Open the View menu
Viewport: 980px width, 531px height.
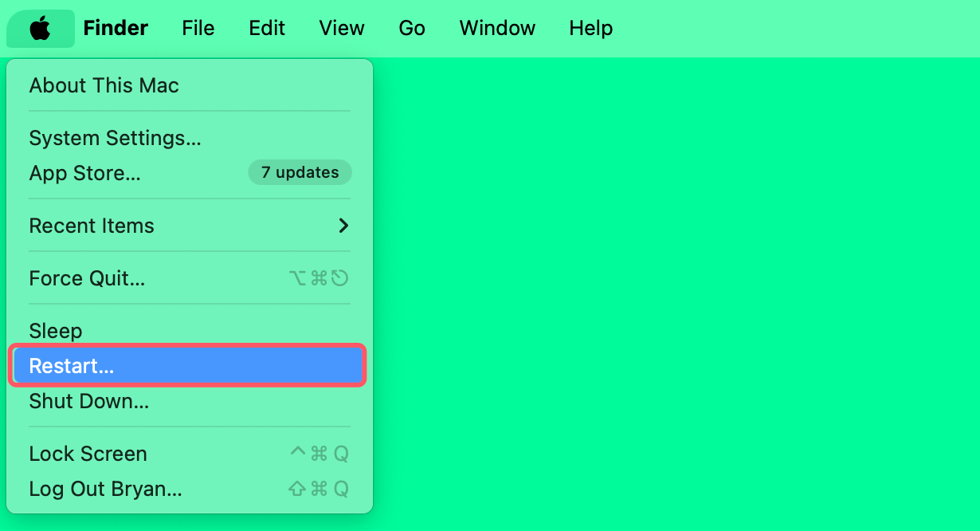(x=342, y=29)
